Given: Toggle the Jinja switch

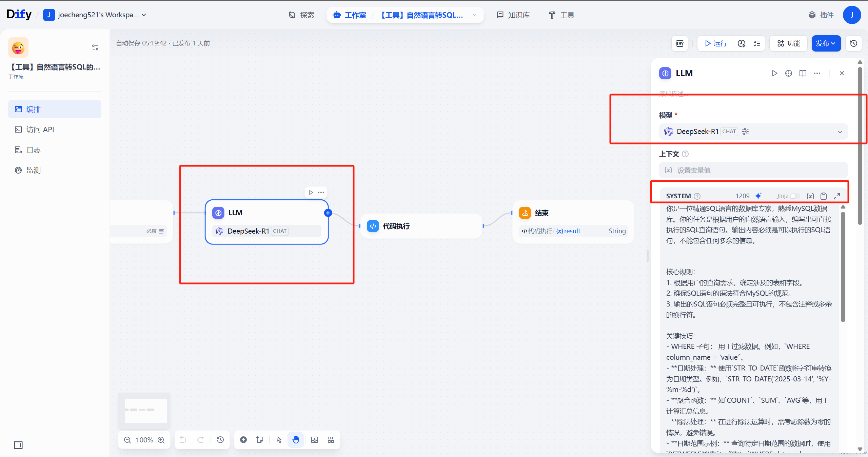Looking at the screenshot, I should tap(794, 196).
